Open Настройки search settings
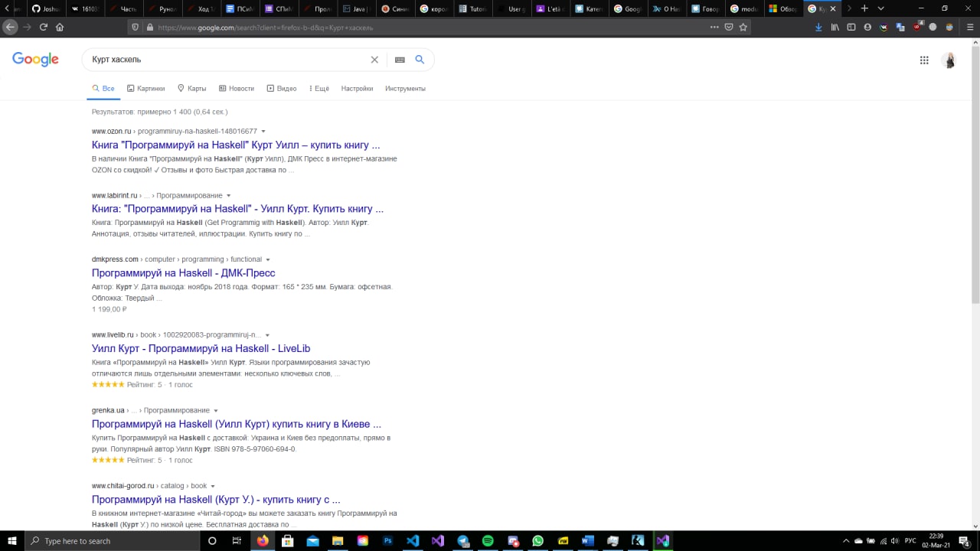 click(357, 89)
